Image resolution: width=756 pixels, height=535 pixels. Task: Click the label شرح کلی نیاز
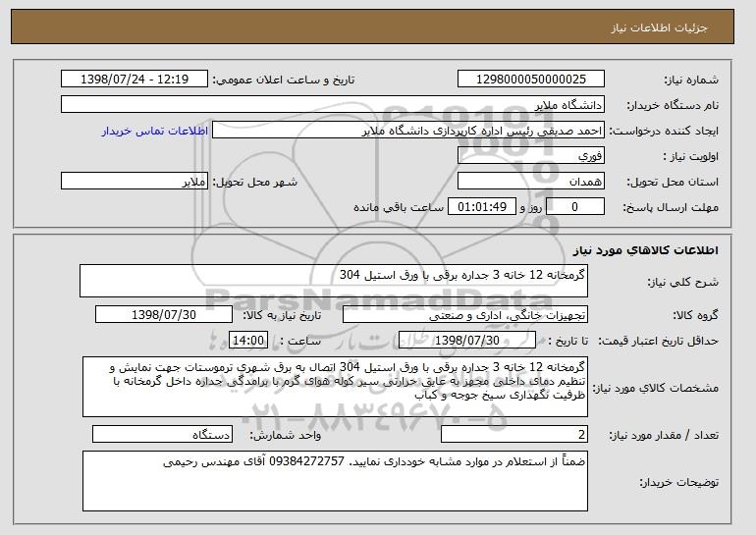click(682, 282)
